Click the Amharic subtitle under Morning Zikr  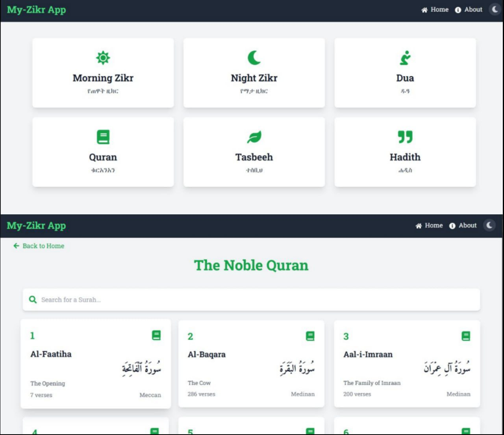coord(103,91)
